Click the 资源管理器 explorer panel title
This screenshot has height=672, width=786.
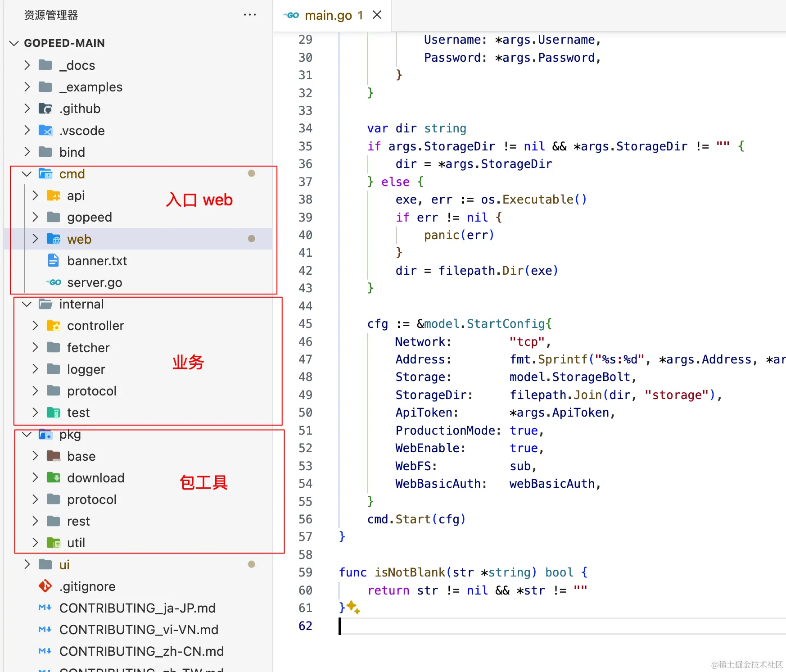[x=50, y=15]
